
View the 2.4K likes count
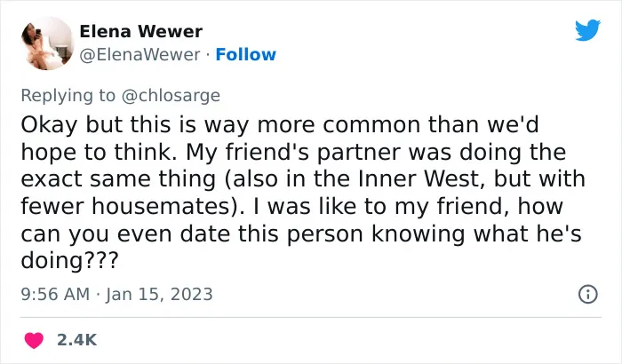click(x=76, y=340)
